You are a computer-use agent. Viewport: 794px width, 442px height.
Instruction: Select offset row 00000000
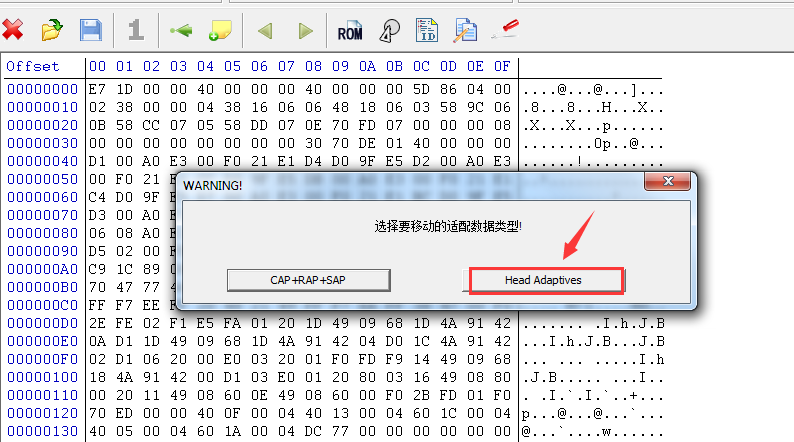click(36, 89)
